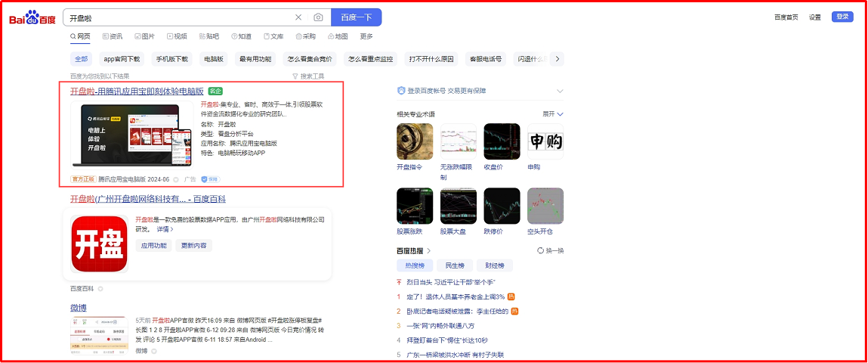Open the 股票大盘 thumbnail

point(459,206)
